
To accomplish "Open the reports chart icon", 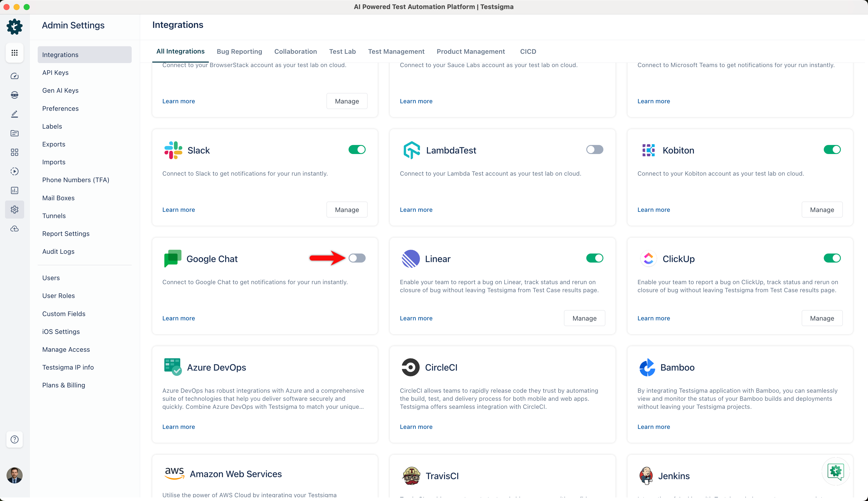I will 15,190.
